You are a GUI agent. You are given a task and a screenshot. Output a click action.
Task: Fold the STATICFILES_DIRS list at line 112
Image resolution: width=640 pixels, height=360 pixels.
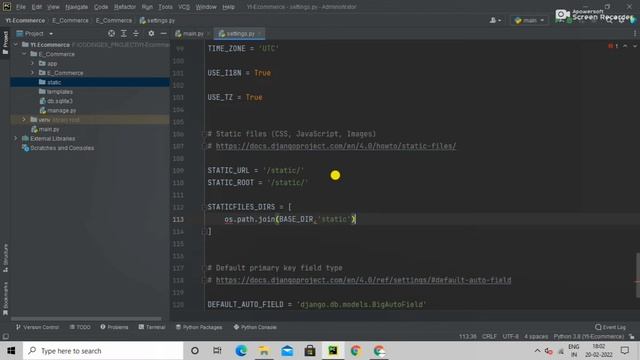click(204, 207)
